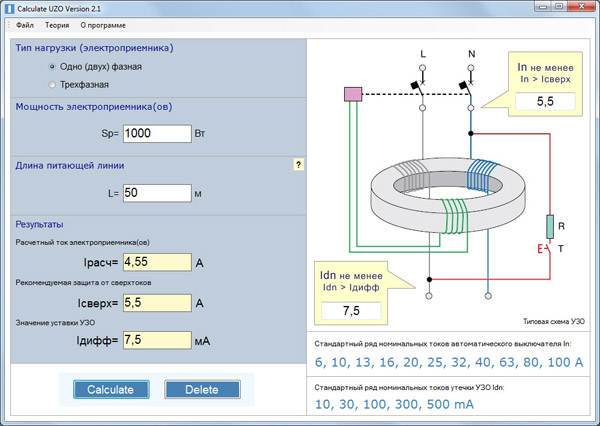Click the line length L input field
Viewport: 600px width, 426px height.
click(156, 192)
